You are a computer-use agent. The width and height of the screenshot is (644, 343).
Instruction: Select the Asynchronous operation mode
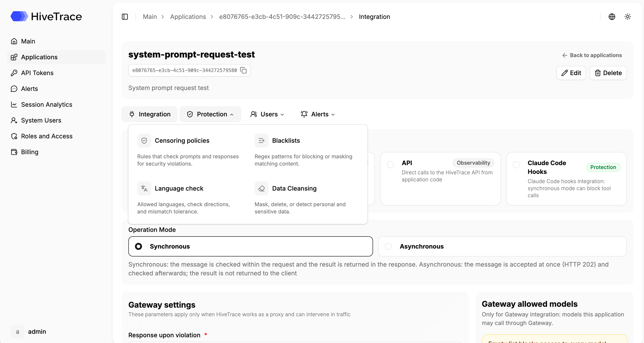[x=502, y=246]
